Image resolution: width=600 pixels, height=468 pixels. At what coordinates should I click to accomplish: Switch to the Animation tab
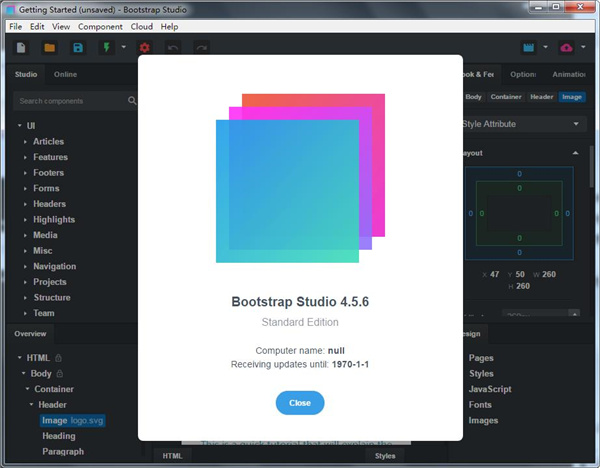tap(569, 74)
